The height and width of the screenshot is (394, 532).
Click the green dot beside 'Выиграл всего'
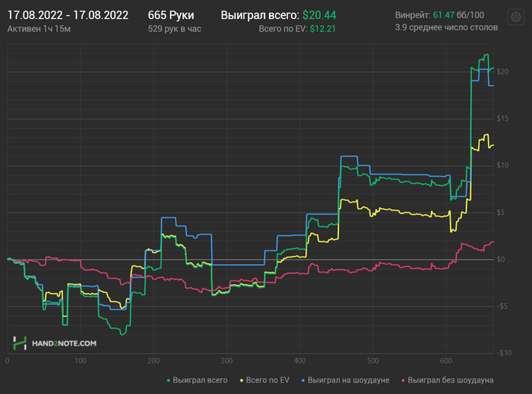(168, 381)
